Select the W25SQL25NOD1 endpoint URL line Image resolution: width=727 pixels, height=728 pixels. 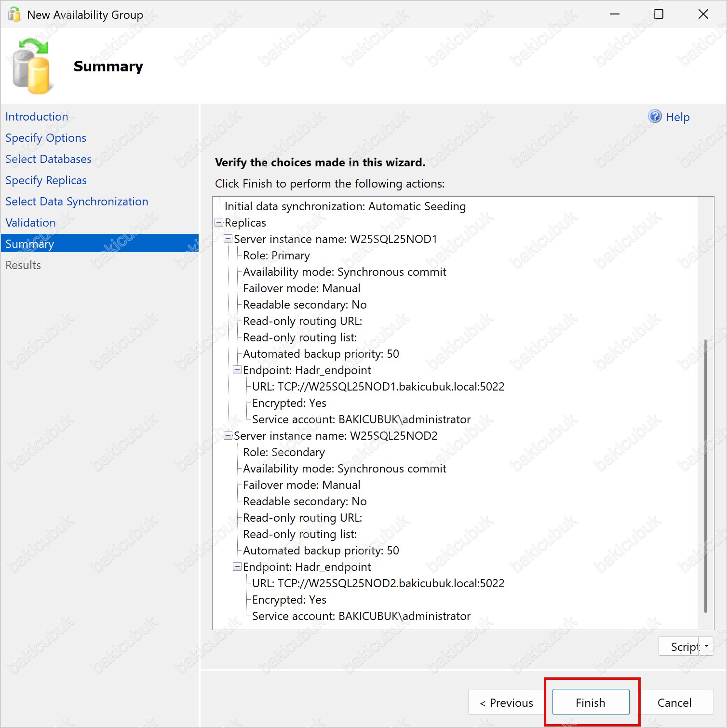point(378,387)
